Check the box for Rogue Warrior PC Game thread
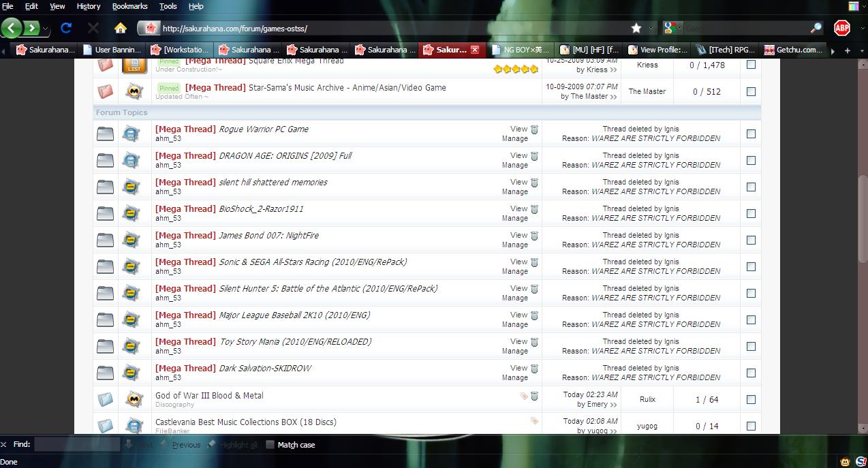The width and height of the screenshot is (868, 468). point(751,134)
